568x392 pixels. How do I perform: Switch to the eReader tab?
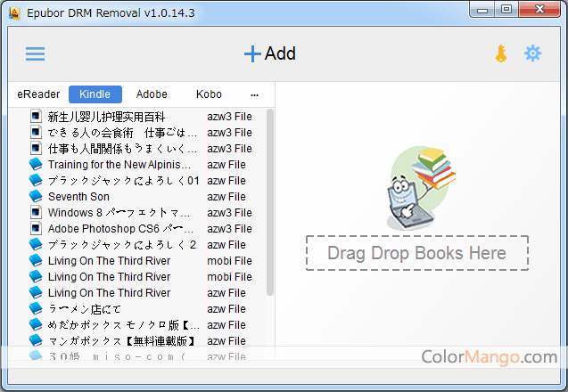pyautogui.click(x=38, y=94)
